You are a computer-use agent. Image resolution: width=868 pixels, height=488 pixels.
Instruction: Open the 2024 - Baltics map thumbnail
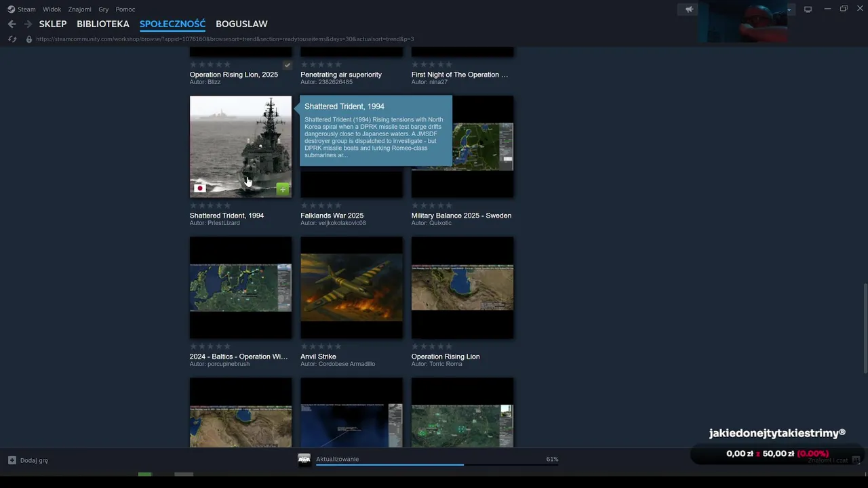click(241, 287)
